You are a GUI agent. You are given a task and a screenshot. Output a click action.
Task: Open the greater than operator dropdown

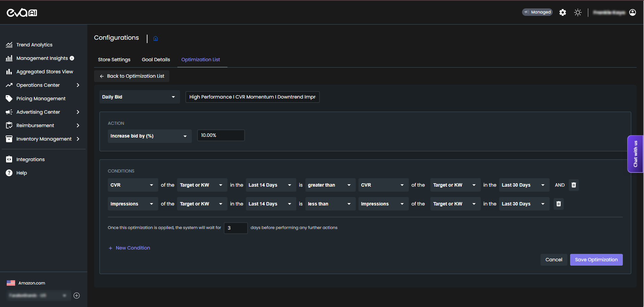click(x=330, y=185)
